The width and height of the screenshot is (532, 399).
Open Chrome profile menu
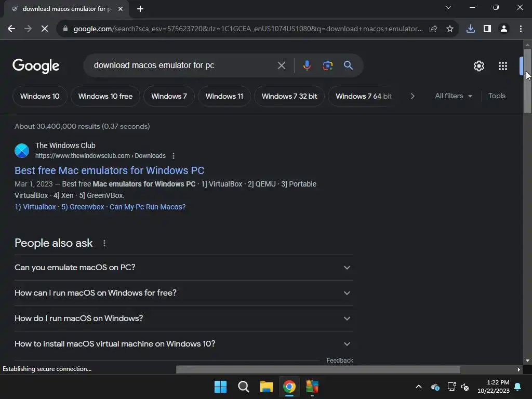click(x=504, y=29)
